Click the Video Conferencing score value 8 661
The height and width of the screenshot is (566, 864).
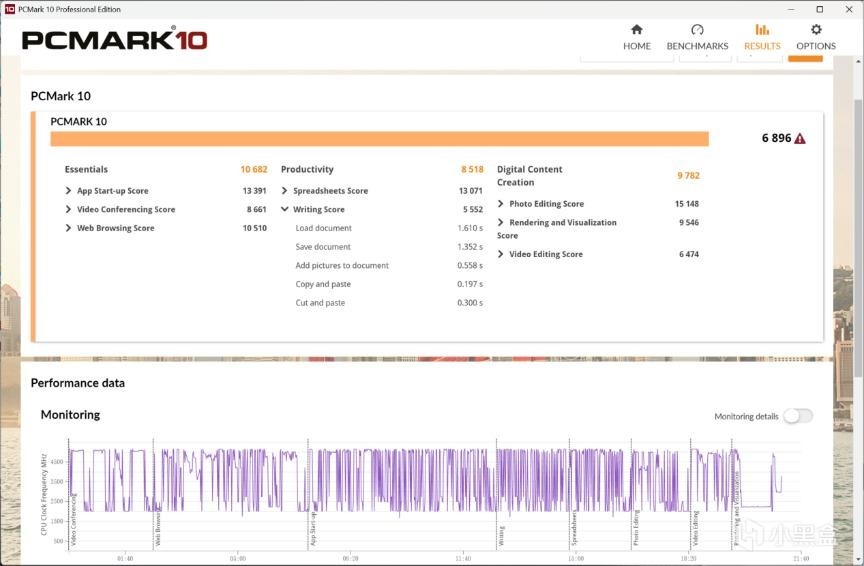[x=256, y=209]
